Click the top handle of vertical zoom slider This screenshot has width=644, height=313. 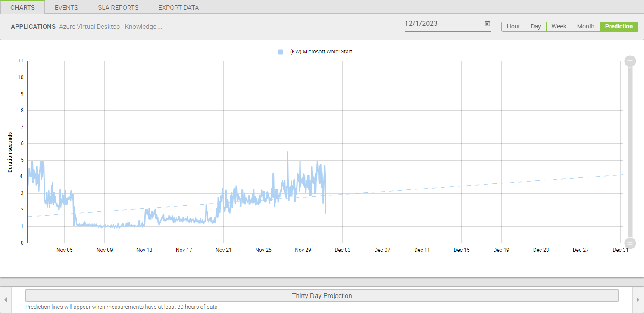coord(630,61)
